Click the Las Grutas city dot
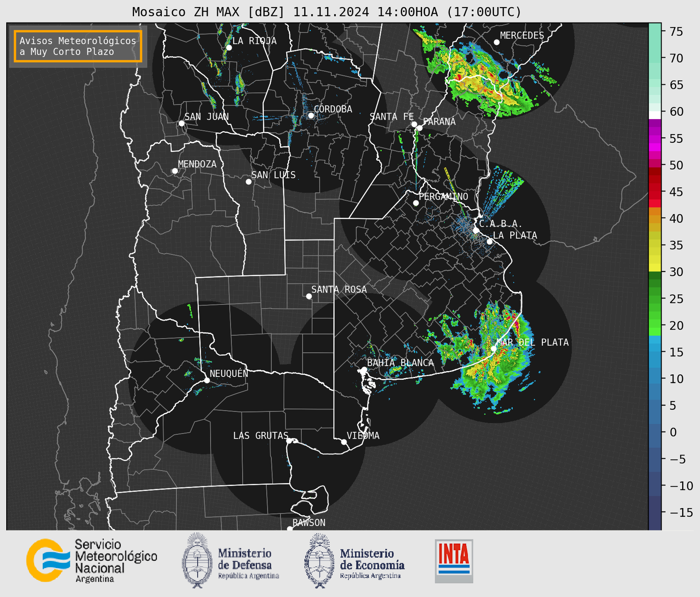 (x=289, y=441)
